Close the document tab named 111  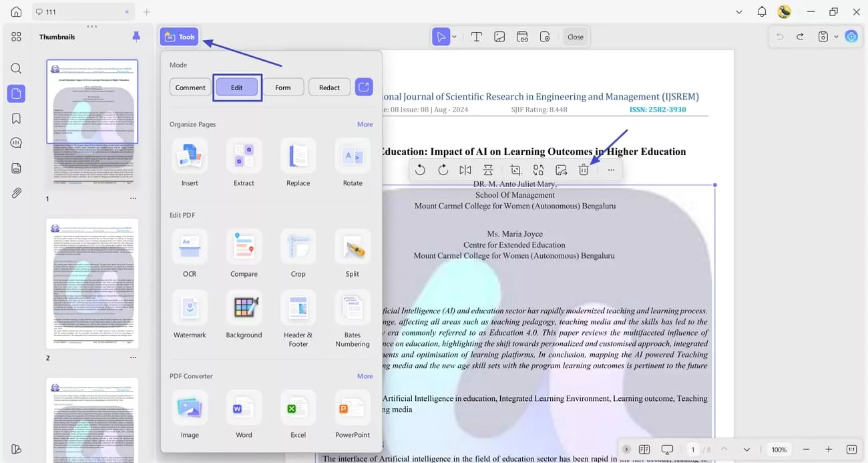click(127, 12)
